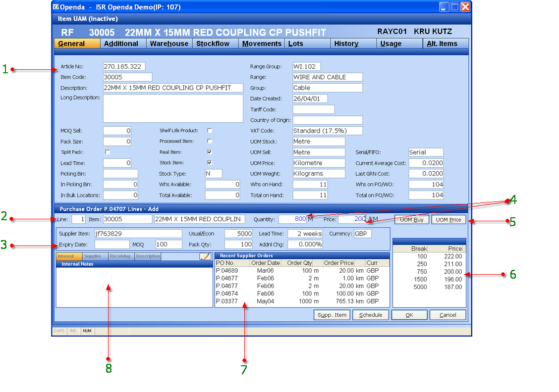Click the notes edit pencil icon
The width and height of the screenshot is (559, 392).
pos(205,256)
